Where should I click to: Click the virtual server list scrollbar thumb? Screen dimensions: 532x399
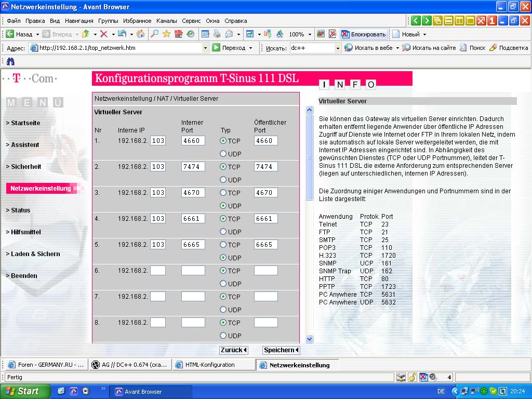click(x=309, y=157)
